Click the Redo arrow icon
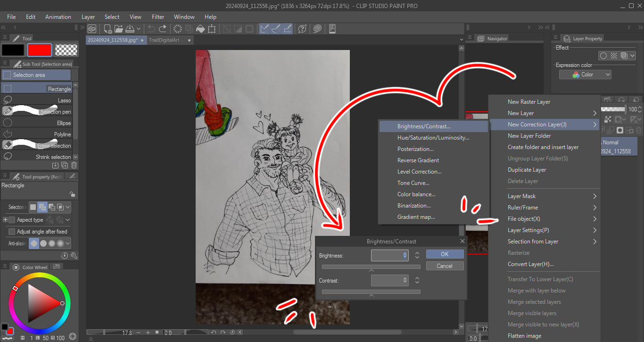644x342 pixels. (163, 29)
